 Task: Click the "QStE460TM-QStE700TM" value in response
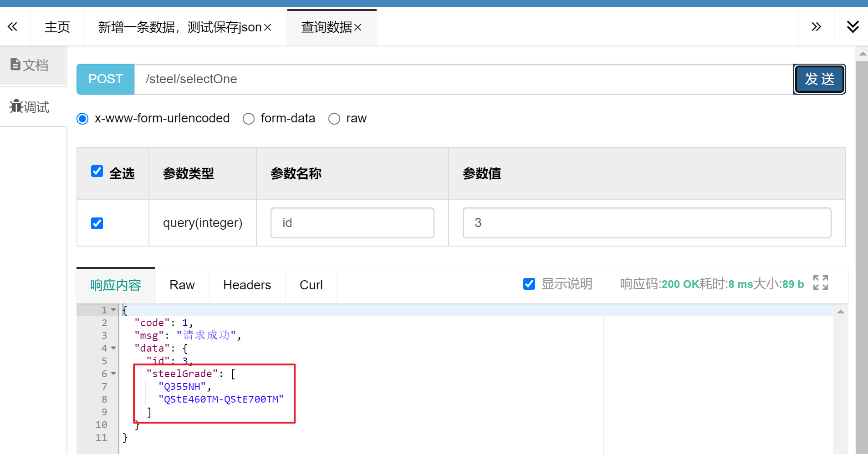(x=221, y=399)
